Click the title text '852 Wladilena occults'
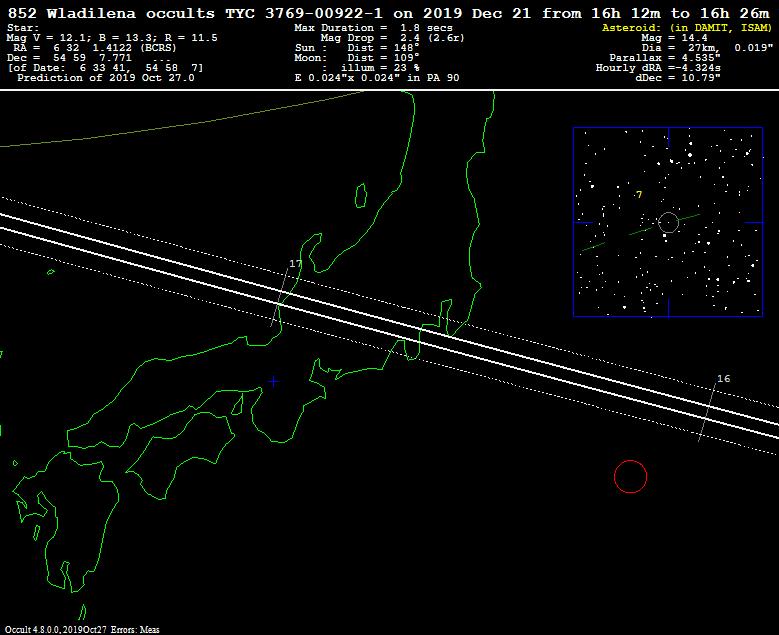The width and height of the screenshot is (779, 635). click(x=112, y=13)
